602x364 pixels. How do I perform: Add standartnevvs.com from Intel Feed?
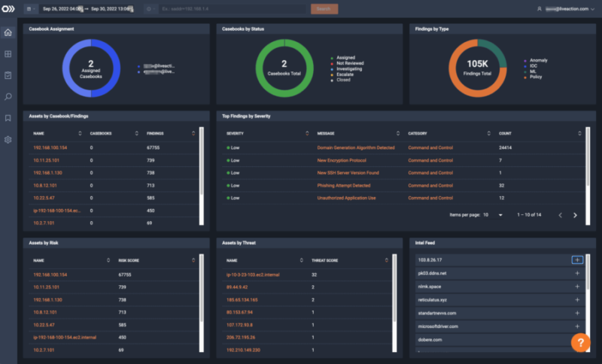[x=577, y=313]
